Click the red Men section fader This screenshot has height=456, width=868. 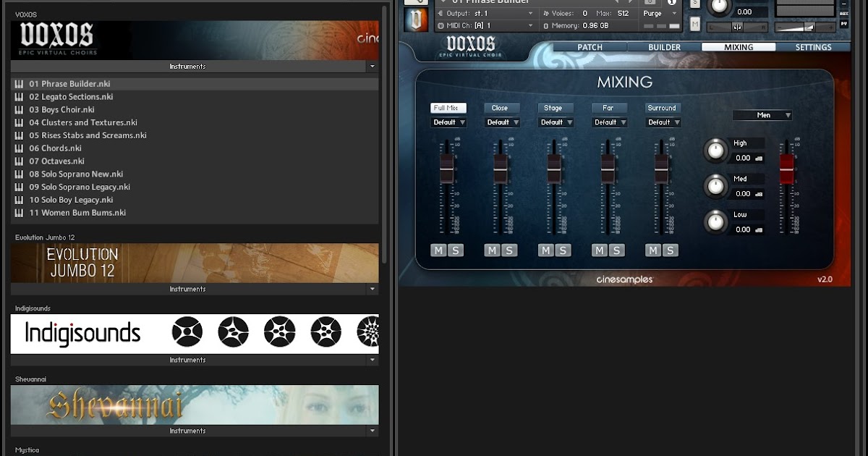tap(786, 168)
